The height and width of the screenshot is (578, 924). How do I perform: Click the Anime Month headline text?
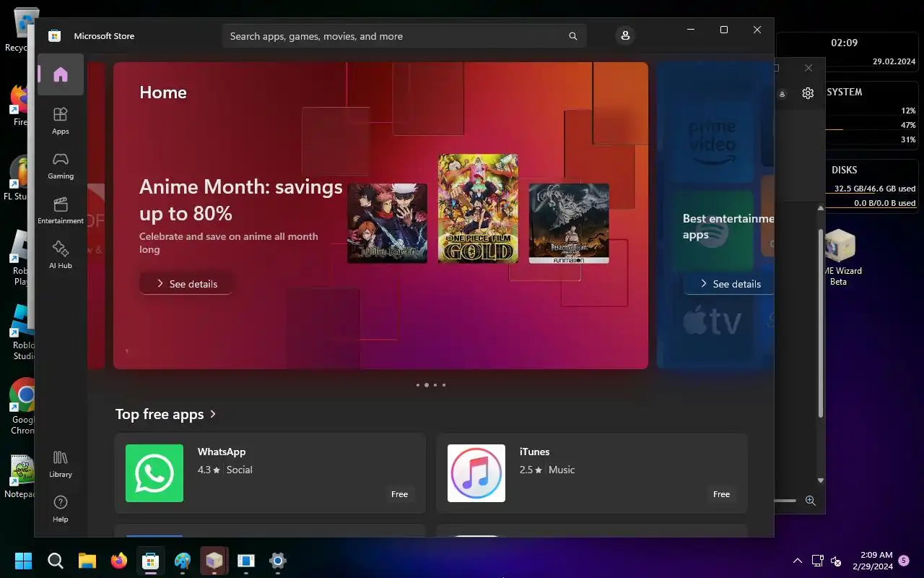[241, 200]
